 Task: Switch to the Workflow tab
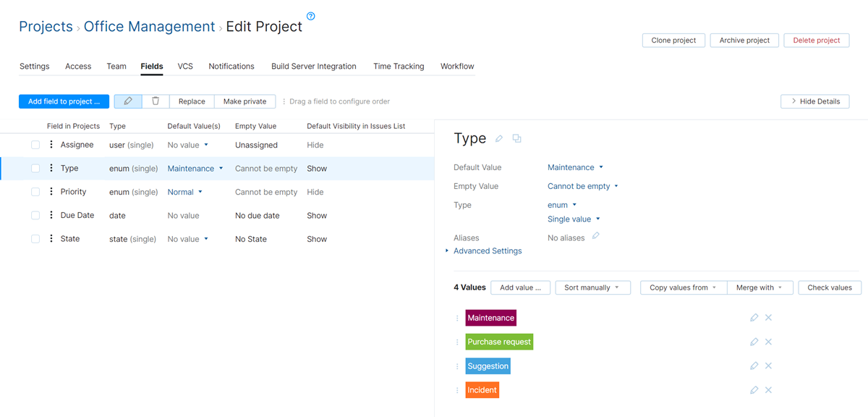coord(457,67)
